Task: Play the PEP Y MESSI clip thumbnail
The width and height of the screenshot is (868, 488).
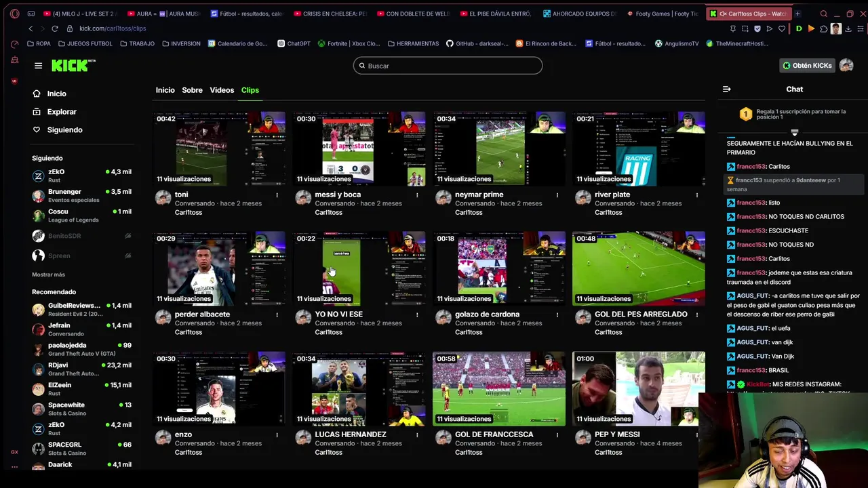Action: tap(638, 388)
